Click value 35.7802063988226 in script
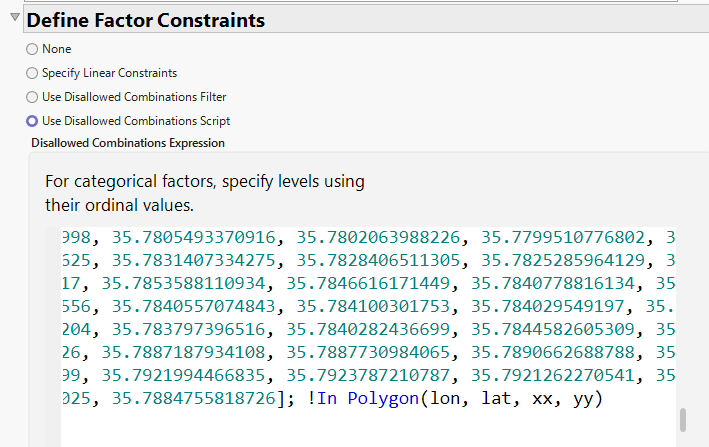Viewport: 709px width, 447px height. [x=378, y=237]
